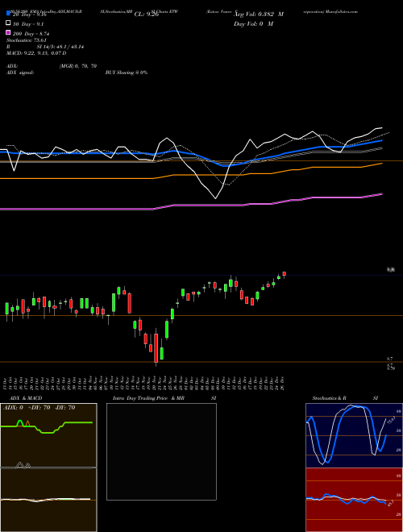Open the 'ADX & MACD' panel title
This screenshot has width=403, height=532.
[x=26, y=398]
